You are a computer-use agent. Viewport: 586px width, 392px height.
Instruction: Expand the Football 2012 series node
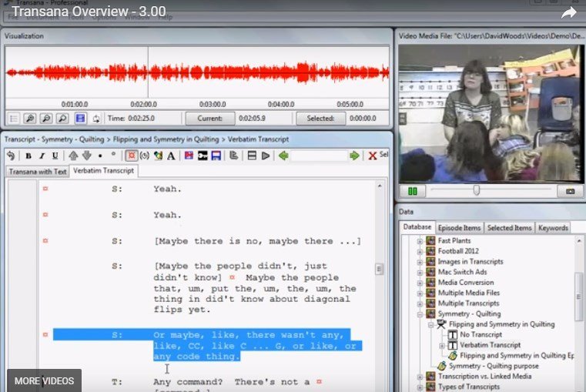coord(420,252)
